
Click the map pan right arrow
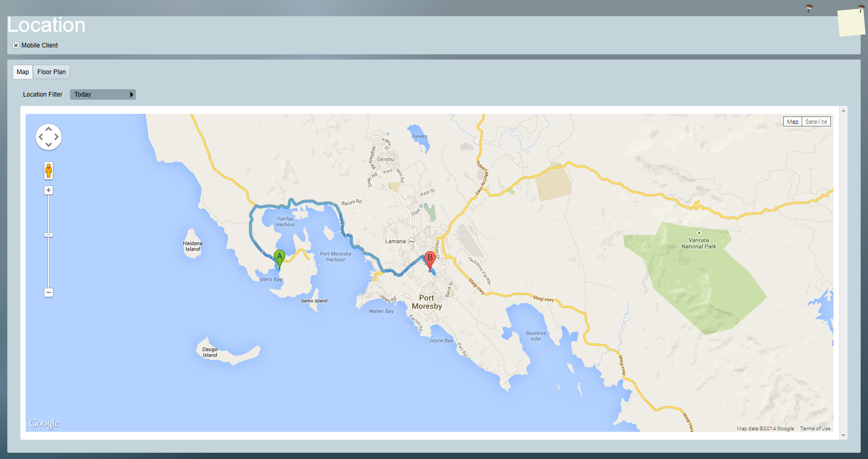tap(56, 137)
